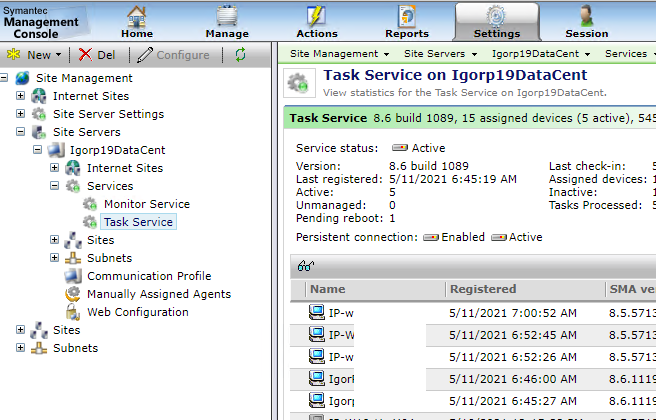Viewport: 656px width, 420px height.
Task: Open the New dropdown arrow
Action: 58,55
